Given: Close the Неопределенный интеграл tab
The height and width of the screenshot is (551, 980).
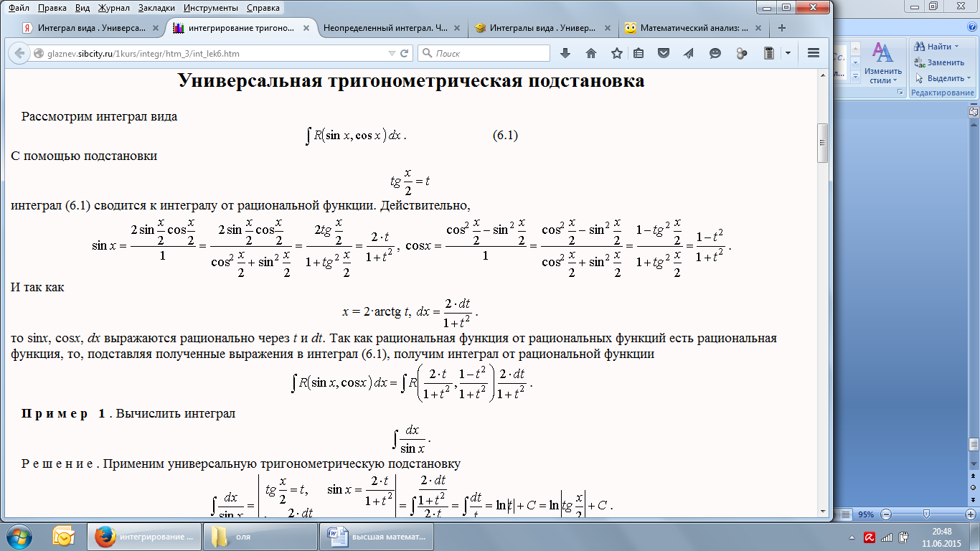Looking at the screenshot, I should click(456, 29).
